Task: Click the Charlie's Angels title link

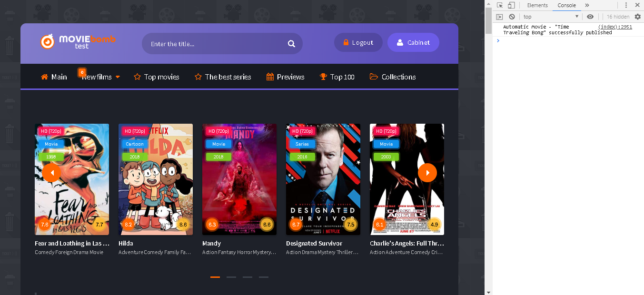Action: point(407,243)
